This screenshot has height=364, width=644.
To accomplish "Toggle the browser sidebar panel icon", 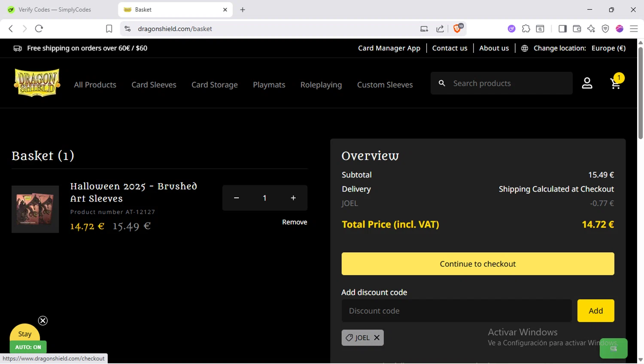I will pyautogui.click(x=562, y=29).
